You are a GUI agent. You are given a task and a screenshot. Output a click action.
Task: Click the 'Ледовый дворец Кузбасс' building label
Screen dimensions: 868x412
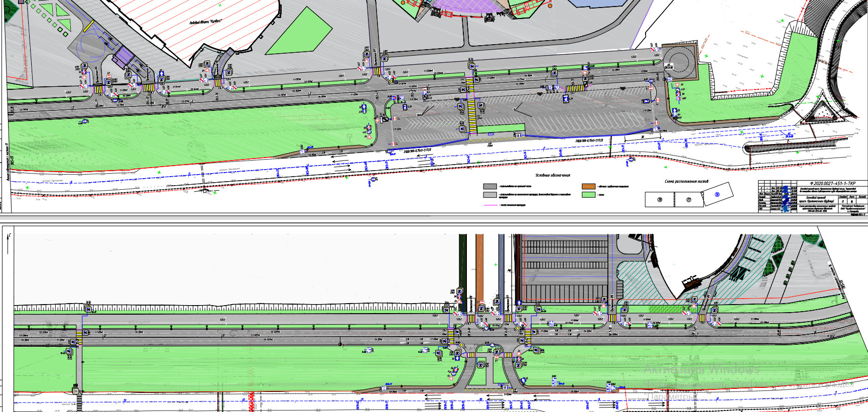pos(206,22)
